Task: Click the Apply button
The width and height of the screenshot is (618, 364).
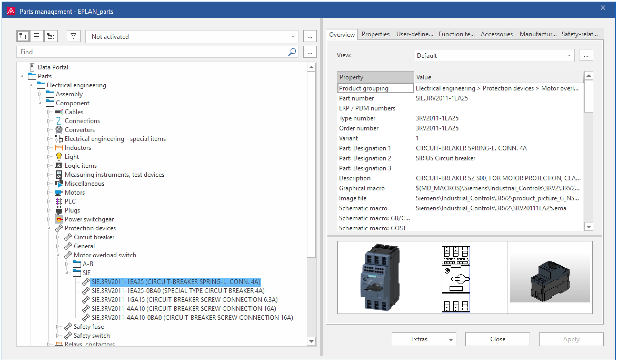Action: point(571,339)
